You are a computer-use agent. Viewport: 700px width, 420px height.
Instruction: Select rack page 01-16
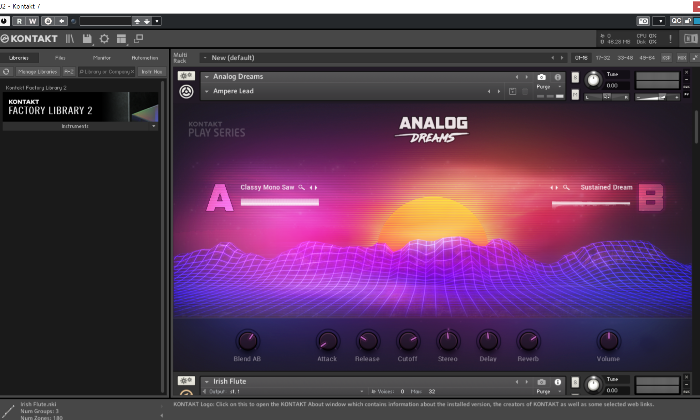pyautogui.click(x=581, y=58)
